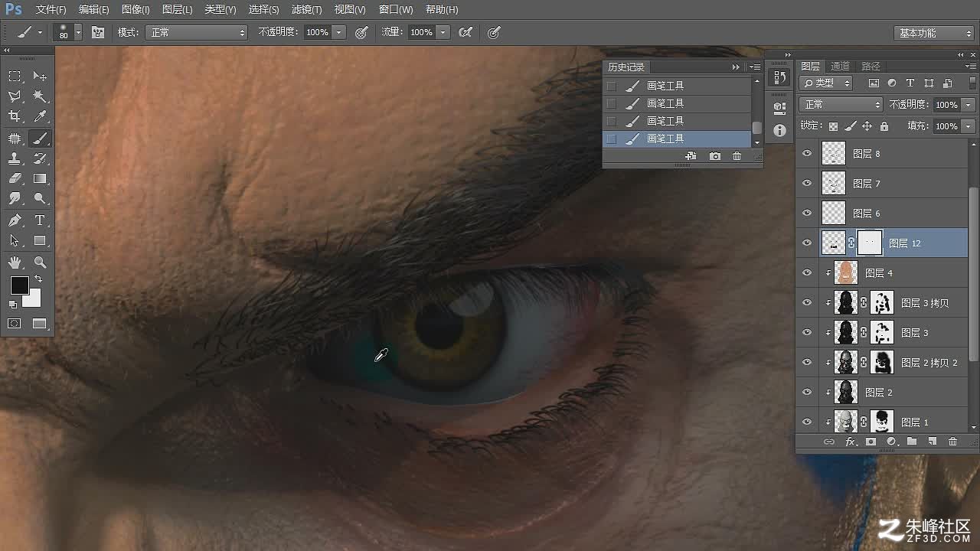The image size is (980, 551).
Task: Change screen mode button
Action: click(40, 324)
